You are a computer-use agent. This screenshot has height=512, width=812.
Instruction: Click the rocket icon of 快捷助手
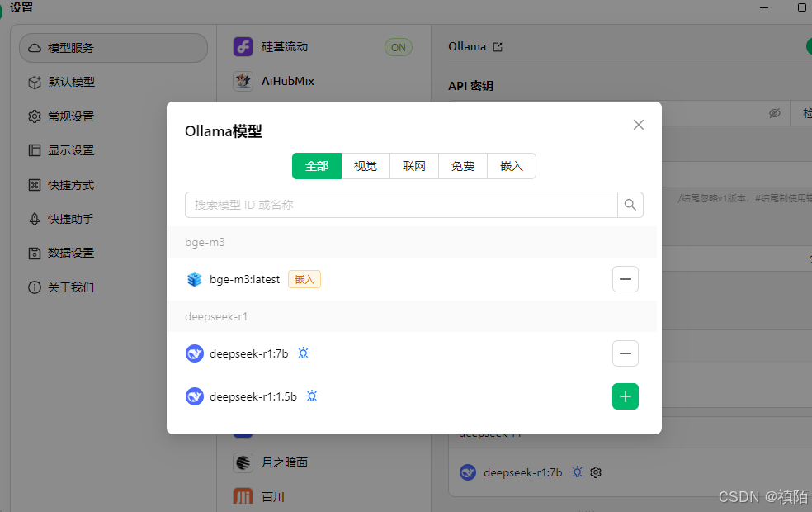click(x=35, y=219)
